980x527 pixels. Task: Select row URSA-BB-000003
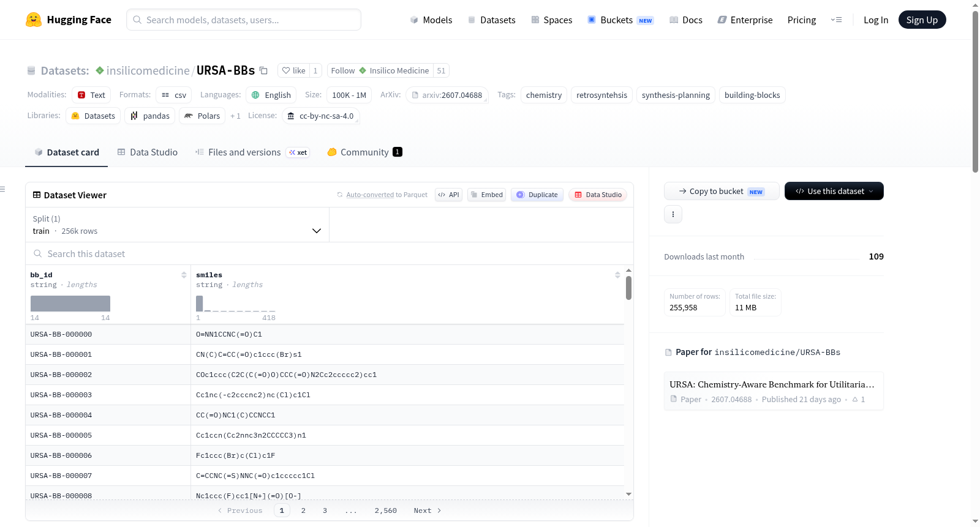point(325,395)
